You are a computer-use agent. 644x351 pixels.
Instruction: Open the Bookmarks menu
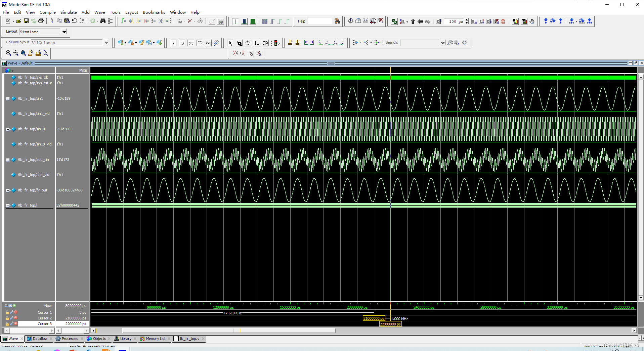(154, 12)
